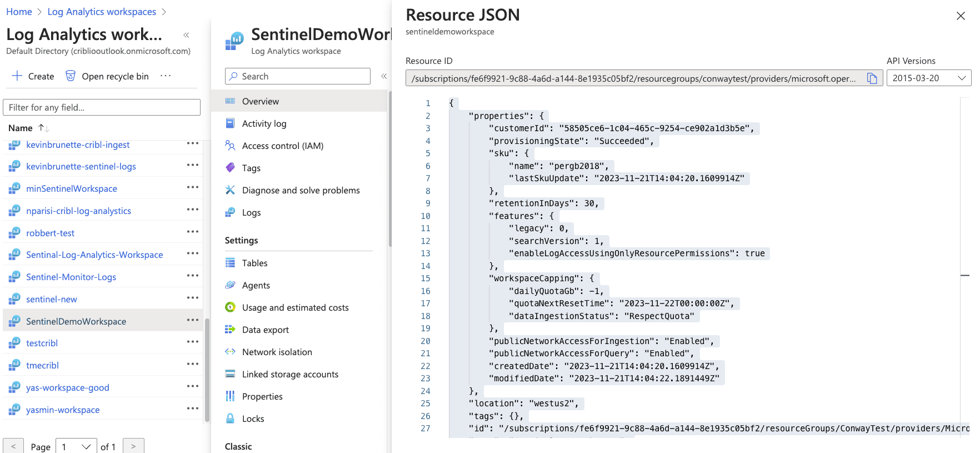980x453 pixels.
Task: Click the Locks padlock icon
Action: coord(230,419)
